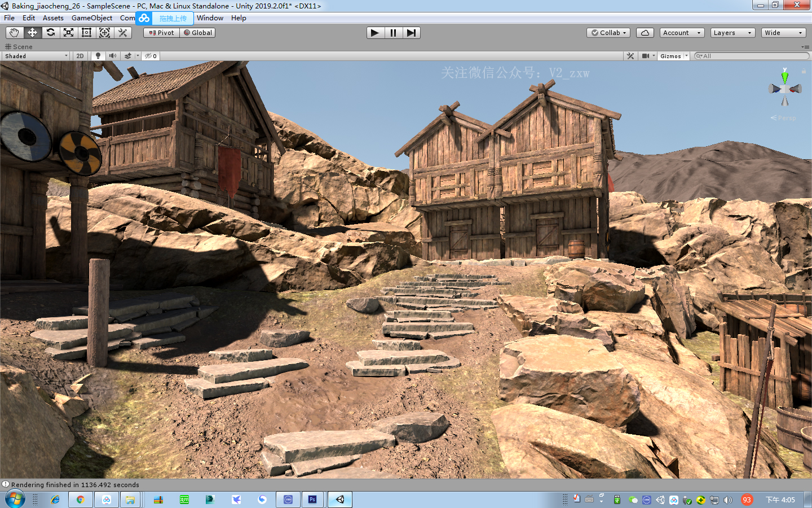Open the Window menu

(x=210, y=18)
